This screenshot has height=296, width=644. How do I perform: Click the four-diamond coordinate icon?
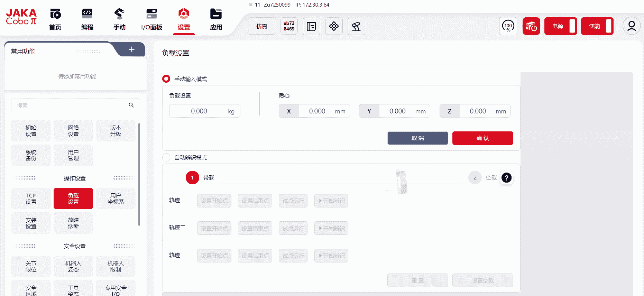pyautogui.click(x=334, y=26)
